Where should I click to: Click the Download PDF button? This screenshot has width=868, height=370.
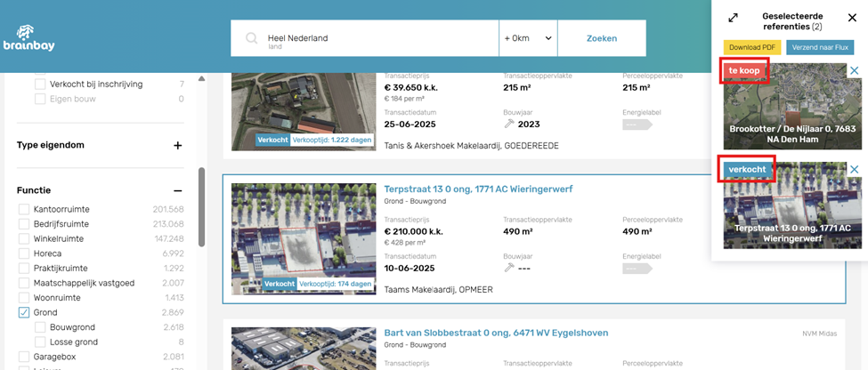click(x=751, y=47)
